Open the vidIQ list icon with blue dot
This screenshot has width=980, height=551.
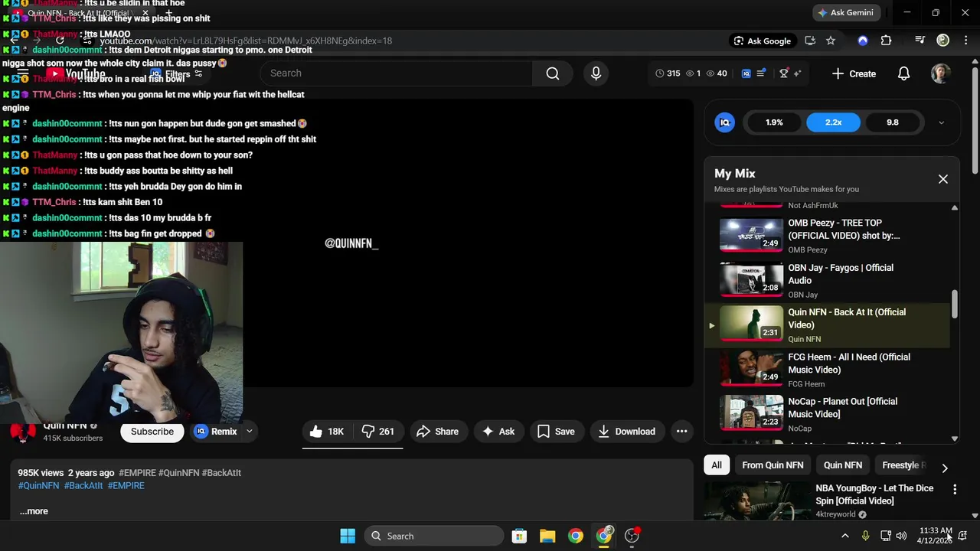[761, 73]
